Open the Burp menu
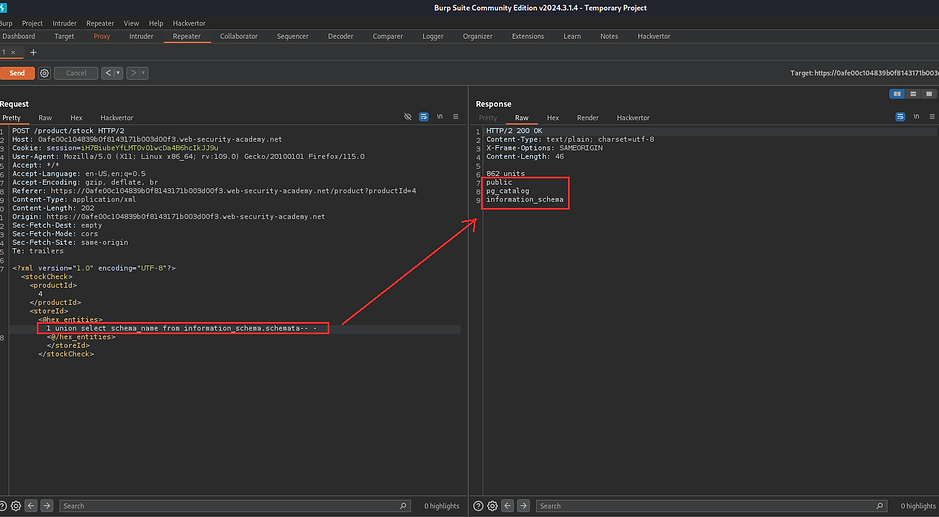 point(6,23)
